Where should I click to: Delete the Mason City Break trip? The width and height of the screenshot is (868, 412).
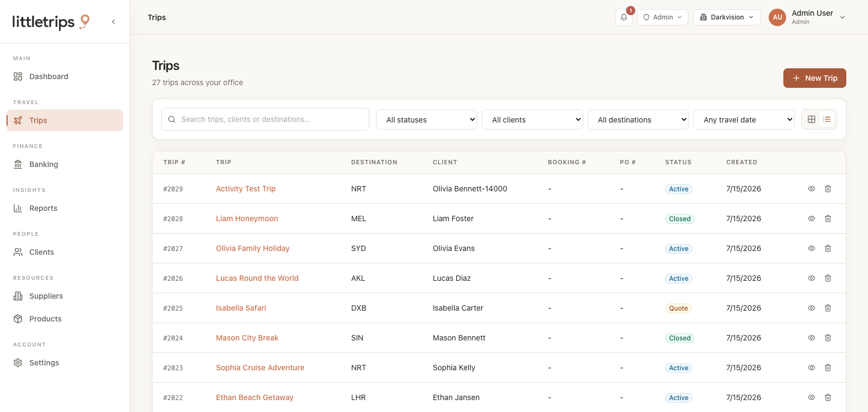click(828, 338)
